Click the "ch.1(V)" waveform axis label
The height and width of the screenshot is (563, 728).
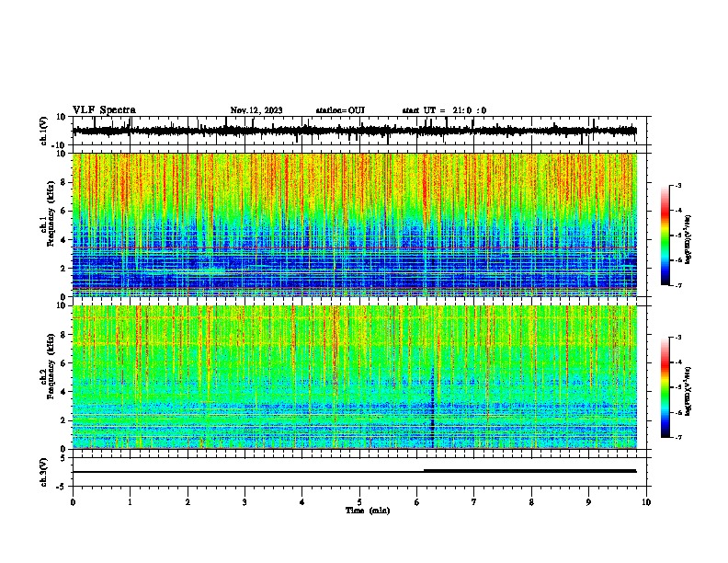pyautogui.click(x=44, y=131)
